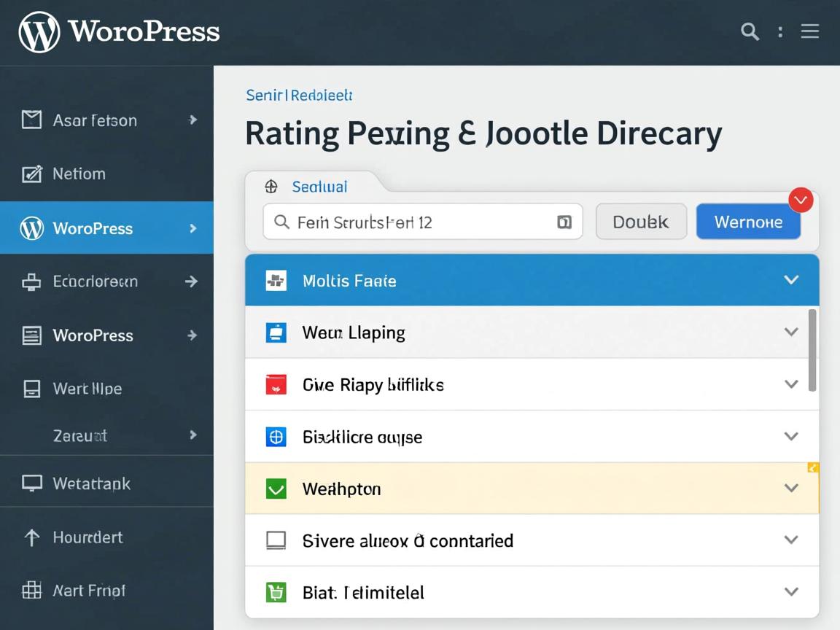Expand the Biat: Felimitelel row chevron

coord(791,592)
